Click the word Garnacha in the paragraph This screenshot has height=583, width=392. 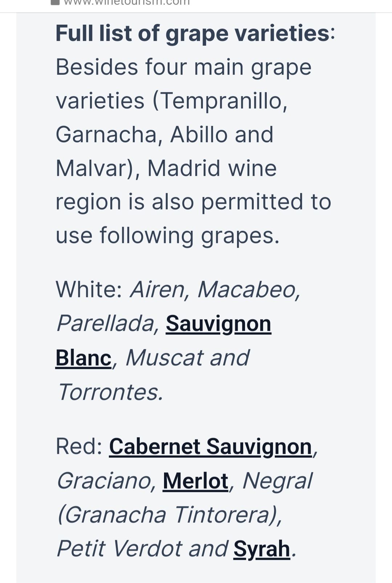106,134
